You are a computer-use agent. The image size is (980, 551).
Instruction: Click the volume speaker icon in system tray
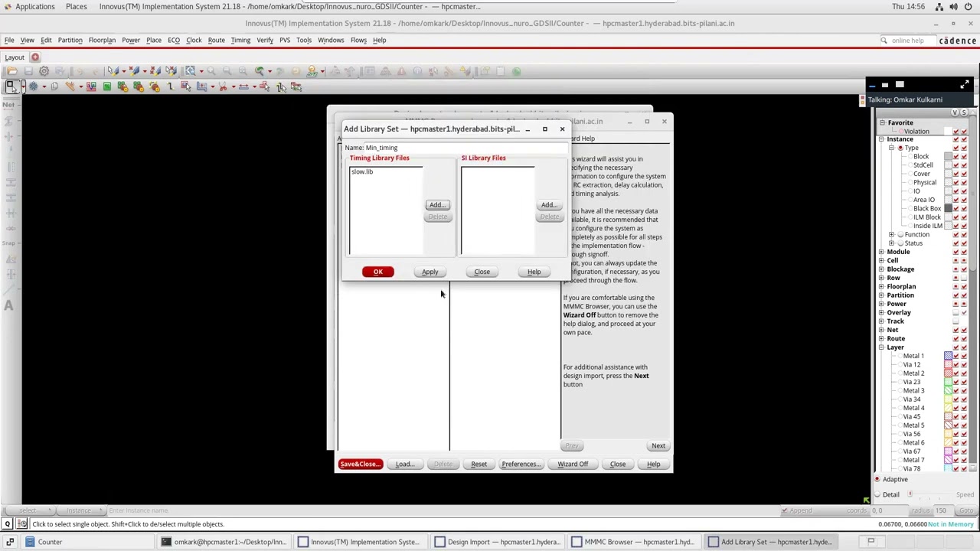coord(955,6)
